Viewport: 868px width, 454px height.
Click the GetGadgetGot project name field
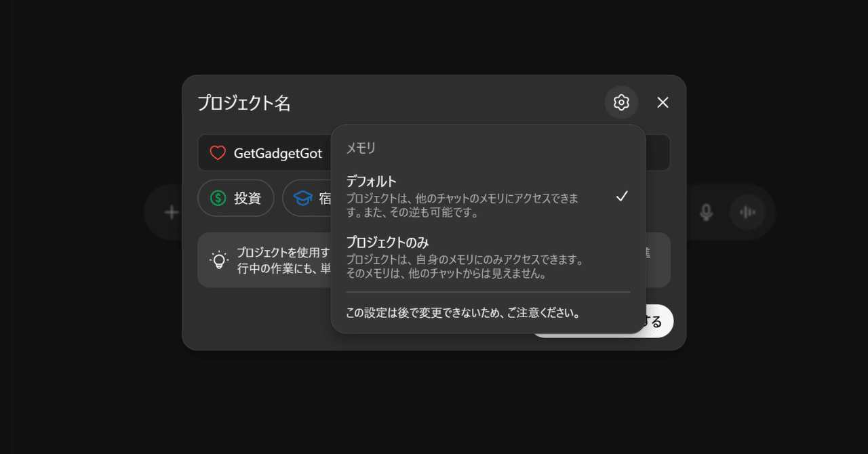tap(278, 153)
